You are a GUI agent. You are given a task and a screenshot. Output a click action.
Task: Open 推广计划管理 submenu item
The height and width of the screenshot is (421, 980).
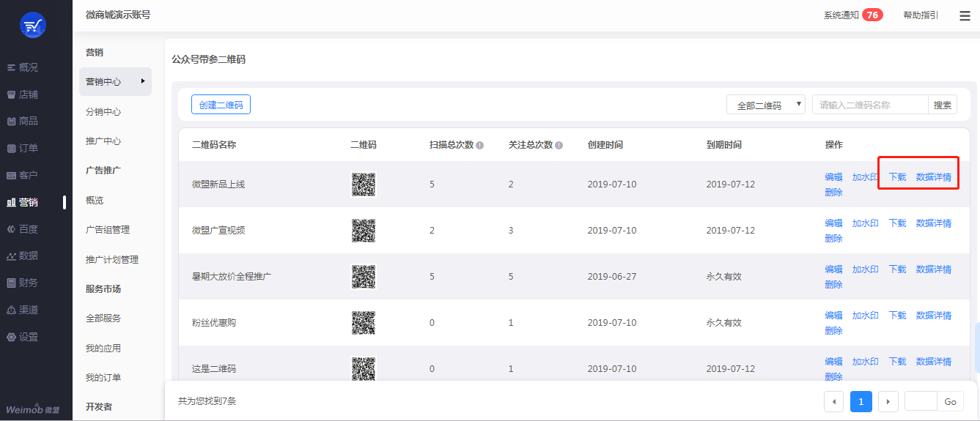coord(112,260)
